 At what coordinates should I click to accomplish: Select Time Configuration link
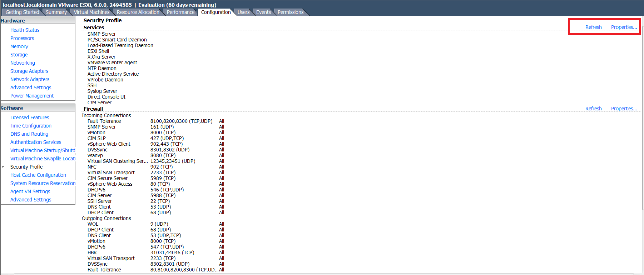coord(31,126)
